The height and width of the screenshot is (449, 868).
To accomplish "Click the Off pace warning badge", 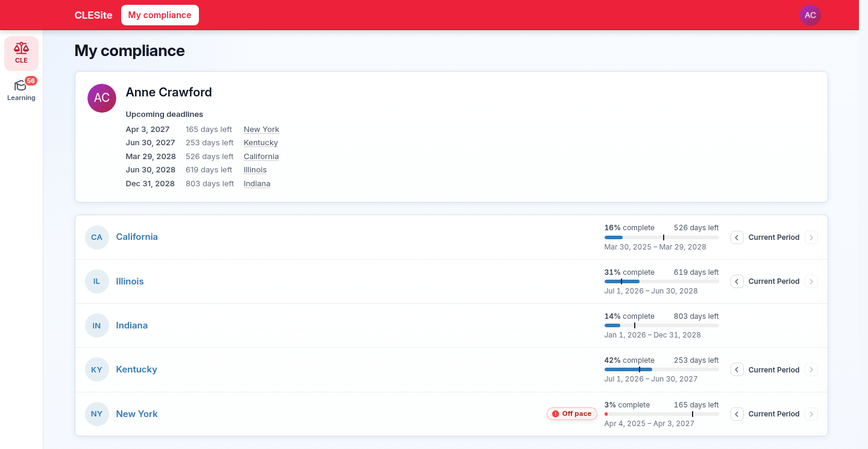I will (572, 414).
